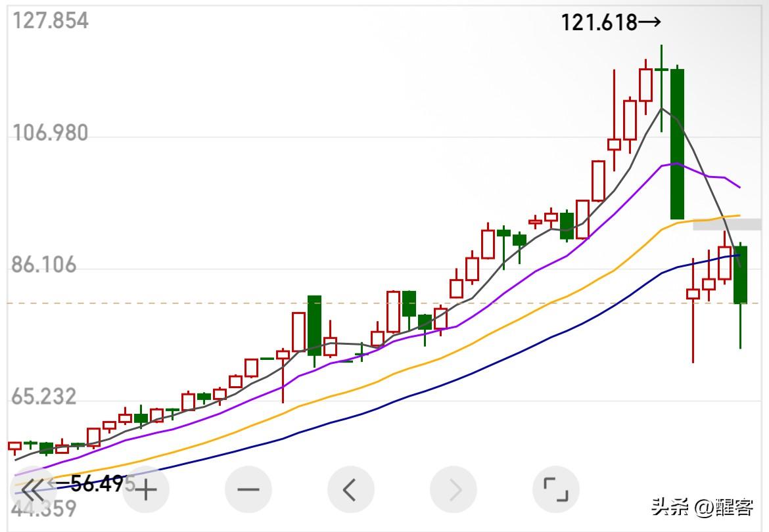Zoom in with the plus button
The image size is (769, 532).
[146, 489]
